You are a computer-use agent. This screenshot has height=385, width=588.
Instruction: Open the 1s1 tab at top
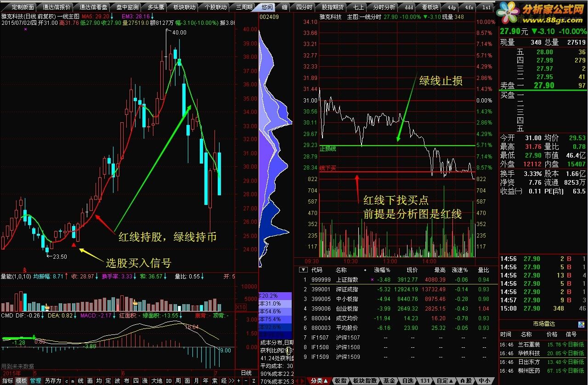[486, 7]
